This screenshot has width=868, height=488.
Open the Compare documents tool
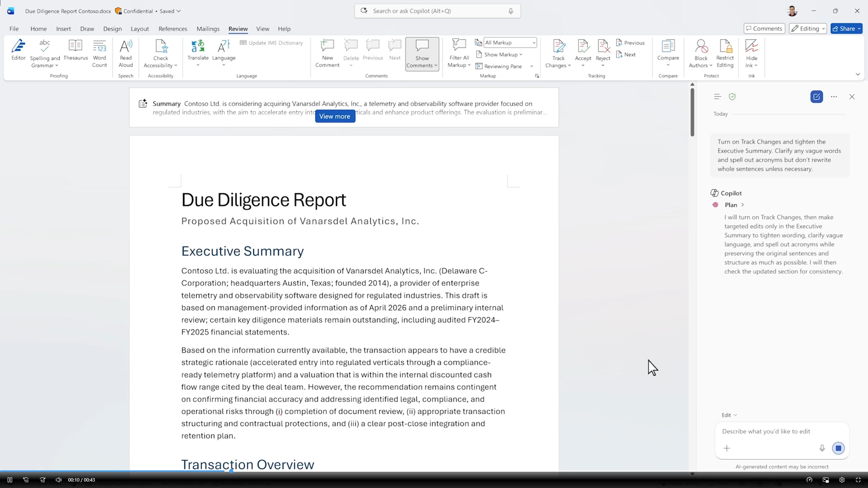click(x=668, y=53)
